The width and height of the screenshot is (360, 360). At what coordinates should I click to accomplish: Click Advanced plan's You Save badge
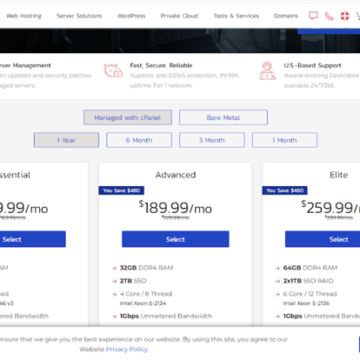click(x=121, y=190)
